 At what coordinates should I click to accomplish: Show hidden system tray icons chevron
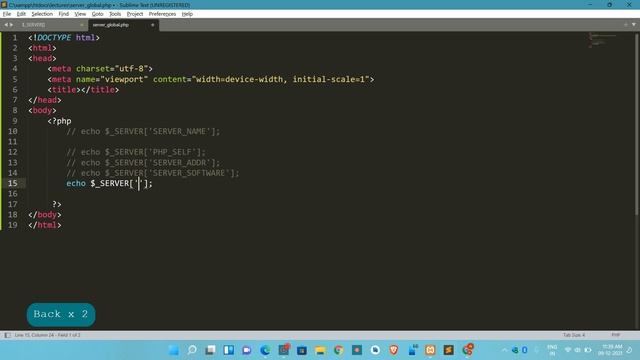(504, 350)
